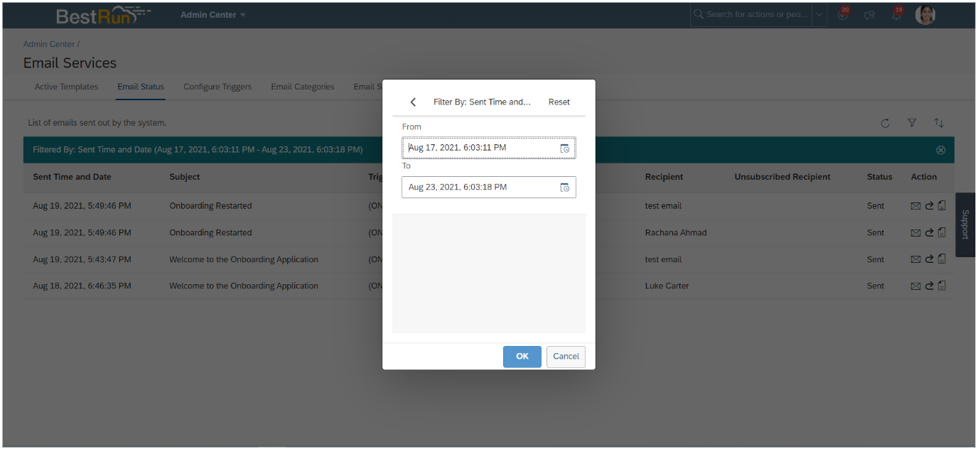980x449 pixels.
Task: Select the Aug 19, 2021, 5:43:47 PM cell
Action: click(82, 259)
